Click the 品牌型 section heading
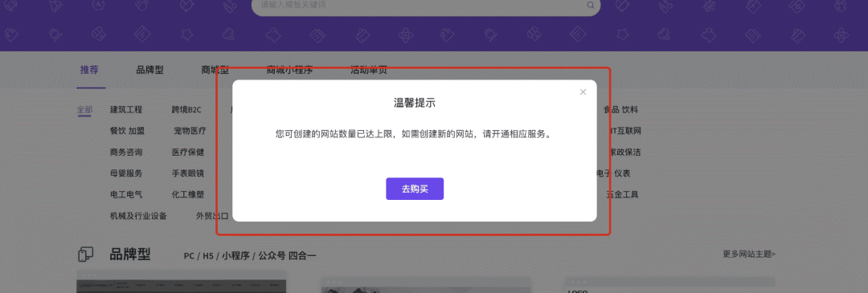The height and width of the screenshot is (293, 868). (130, 254)
